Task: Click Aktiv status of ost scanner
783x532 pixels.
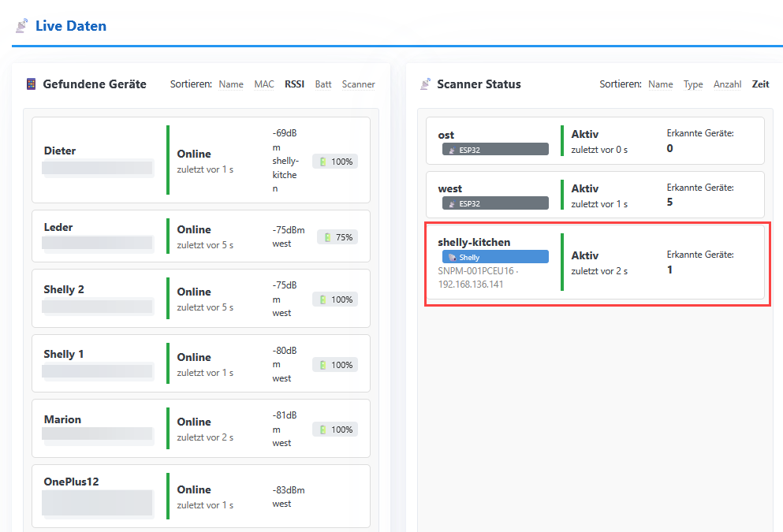Action: coord(585,134)
